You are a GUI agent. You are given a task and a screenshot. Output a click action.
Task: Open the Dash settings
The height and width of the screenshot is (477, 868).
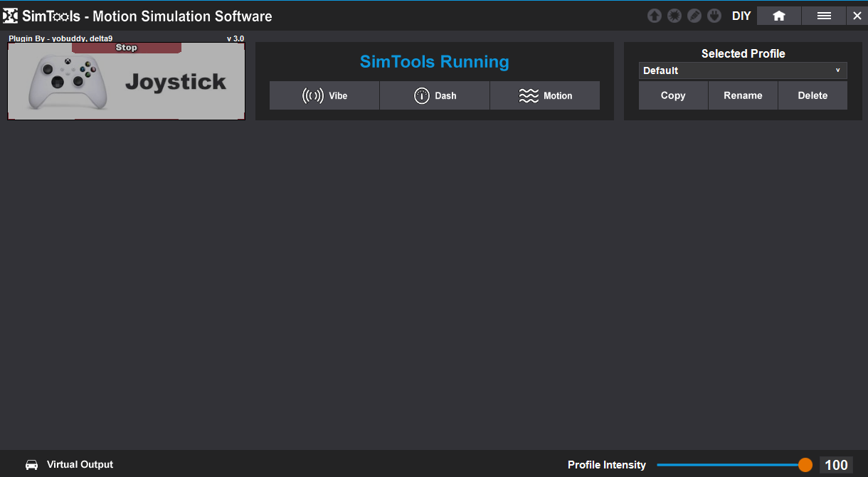click(435, 95)
